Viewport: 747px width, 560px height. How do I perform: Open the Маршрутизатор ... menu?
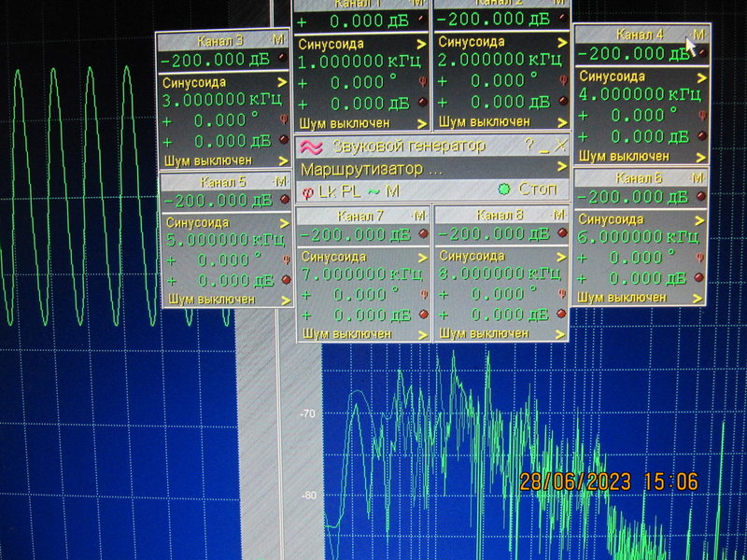coord(432,169)
